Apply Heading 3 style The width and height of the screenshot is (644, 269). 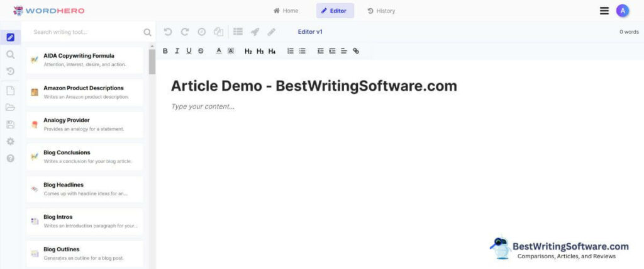(x=260, y=52)
